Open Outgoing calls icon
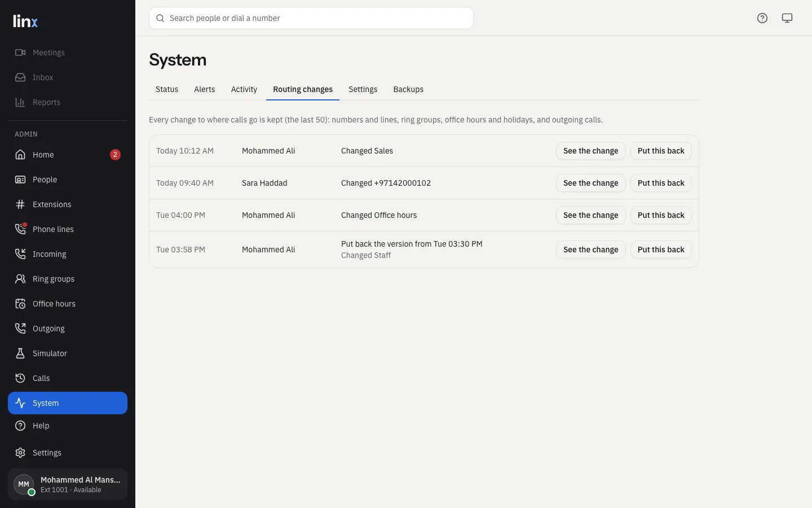Viewport: 812px width, 508px height. (20, 329)
